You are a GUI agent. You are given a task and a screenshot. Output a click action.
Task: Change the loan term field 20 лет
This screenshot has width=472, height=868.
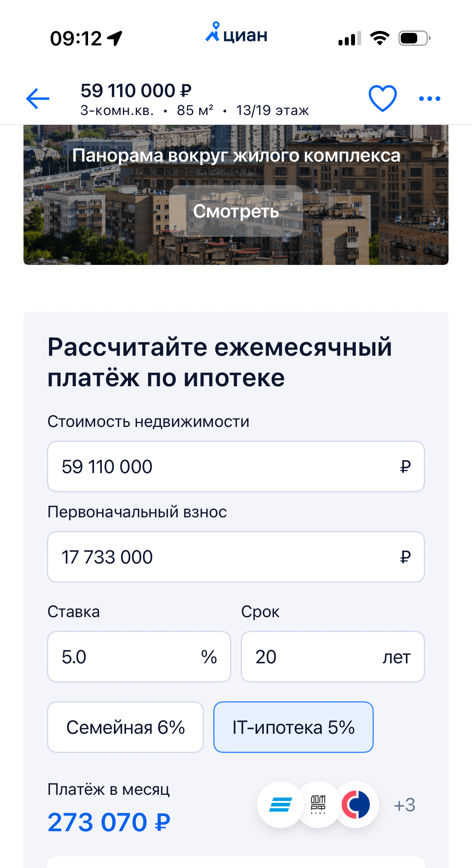(x=332, y=657)
